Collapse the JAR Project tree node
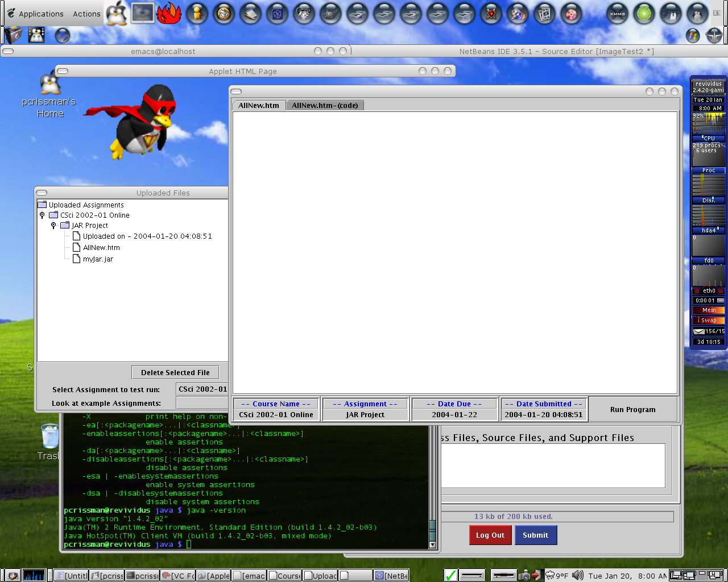Image resolution: width=728 pixels, height=582 pixels. coord(53,226)
